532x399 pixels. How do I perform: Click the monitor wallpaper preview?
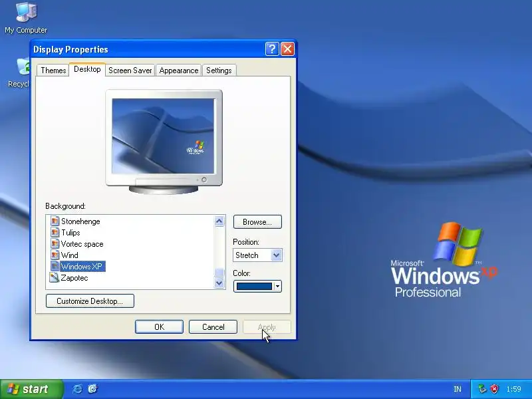[x=163, y=136]
